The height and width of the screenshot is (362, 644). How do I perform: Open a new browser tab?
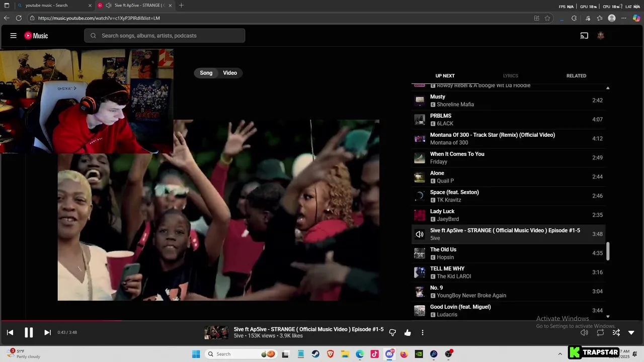tap(181, 6)
